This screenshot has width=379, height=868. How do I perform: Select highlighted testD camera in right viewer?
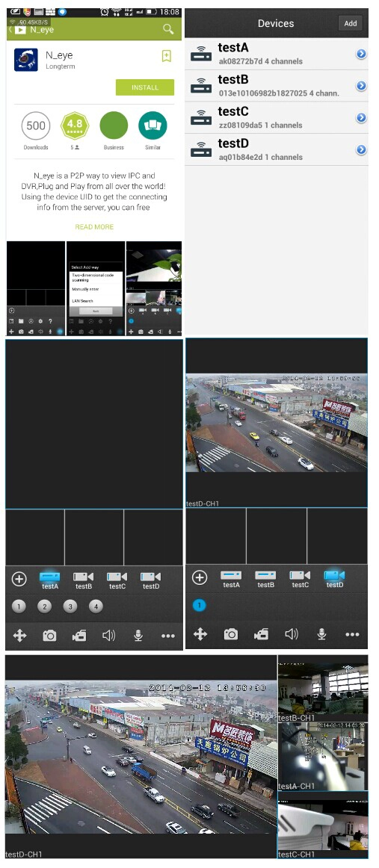point(335,579)
